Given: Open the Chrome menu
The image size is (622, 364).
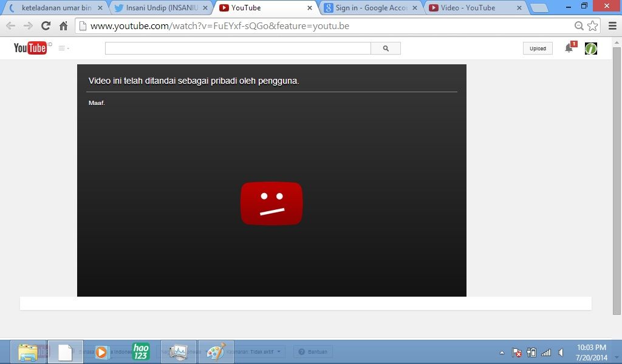Looking at the screenshot, I should click(611, 26).
